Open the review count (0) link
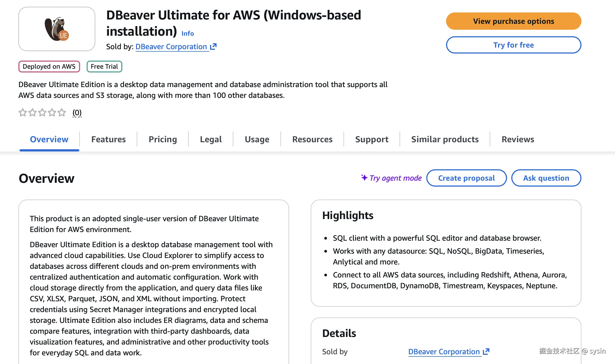The image size is (615, 364). point(77,112)
